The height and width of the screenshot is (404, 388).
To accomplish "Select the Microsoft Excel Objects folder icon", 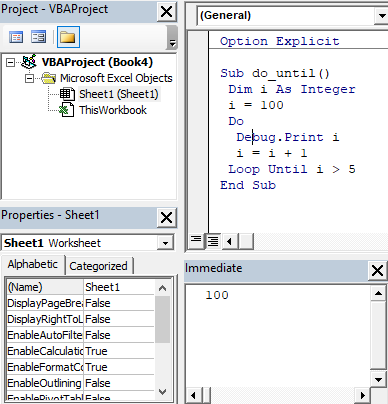I will coord(49,78).
